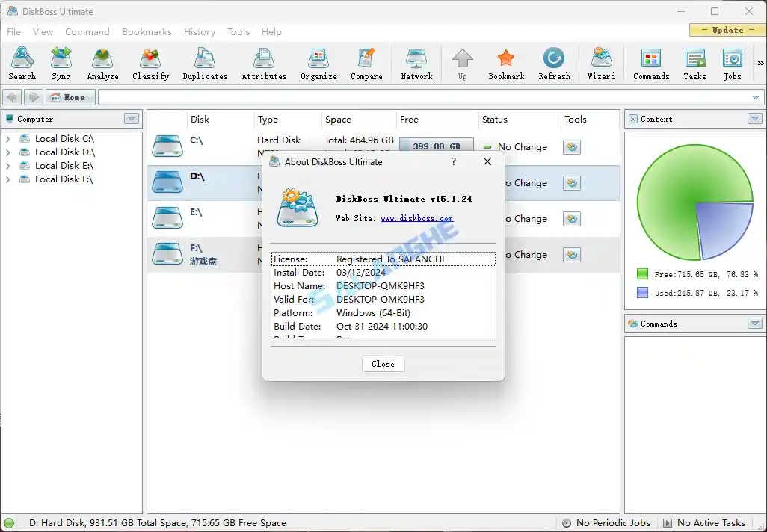
Task: Find Duplicates via toolbar icon
Action: [205, 63]
